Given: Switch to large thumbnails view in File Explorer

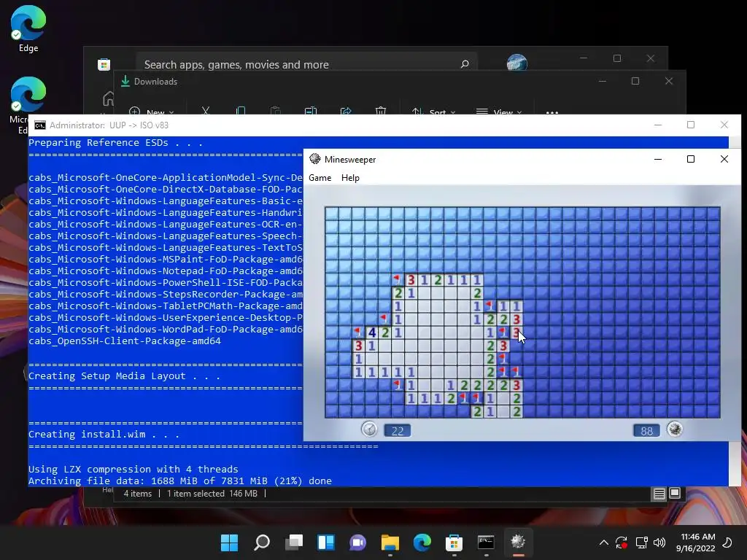Looking at the screenshot, I should 675,494.
